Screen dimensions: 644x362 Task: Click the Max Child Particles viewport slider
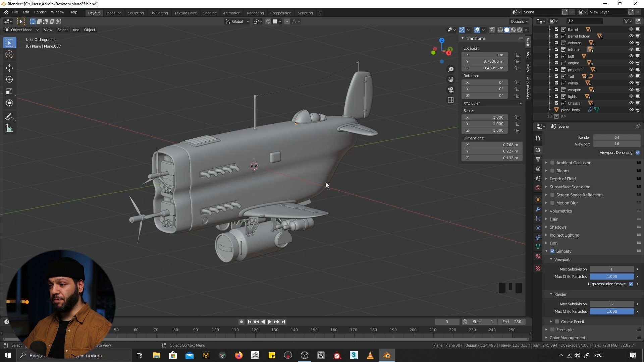tap(611, 277)
